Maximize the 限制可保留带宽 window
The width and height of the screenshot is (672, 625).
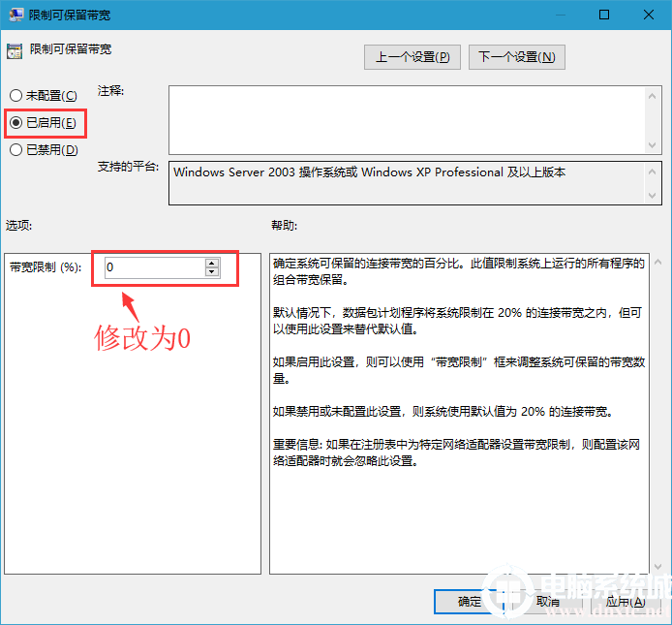pos(604,15)
